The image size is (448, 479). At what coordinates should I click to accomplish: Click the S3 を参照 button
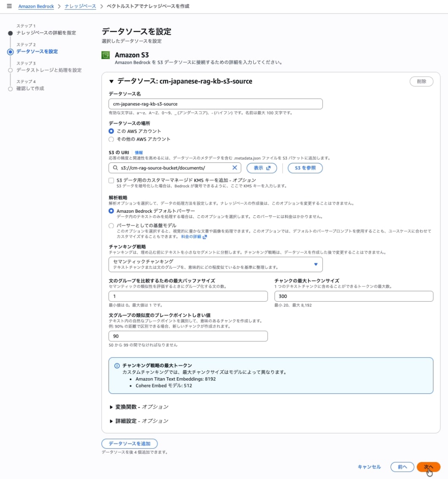(305, 168)
